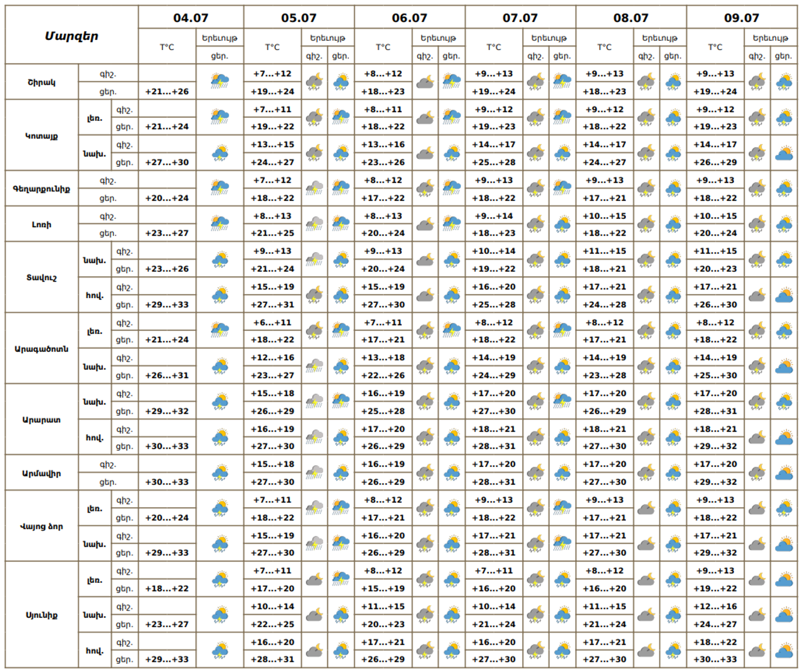Click Շիրակ night weather icon for 06.07
Image resolution: width=803 pixels, height=672 pixels.
425,82
